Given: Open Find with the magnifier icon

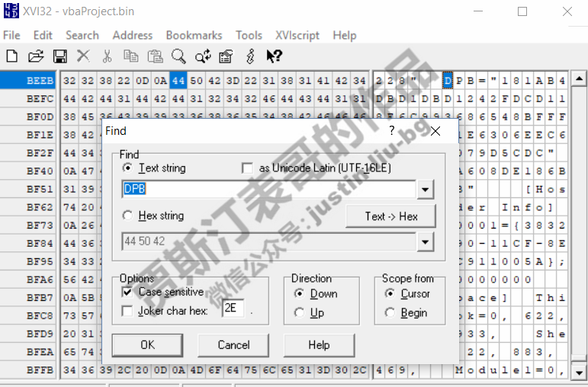Looking at the screenshot, I should click(178, 56).
